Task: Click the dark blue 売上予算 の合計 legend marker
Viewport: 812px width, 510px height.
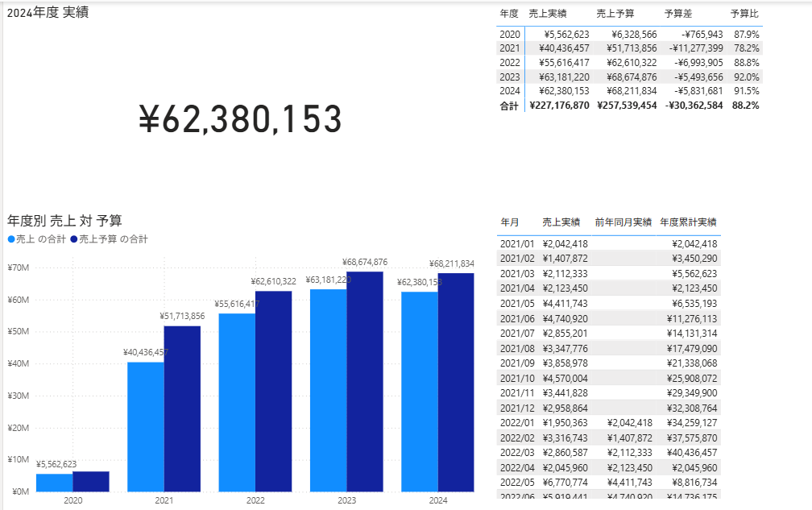Action: tap(74, 239)
